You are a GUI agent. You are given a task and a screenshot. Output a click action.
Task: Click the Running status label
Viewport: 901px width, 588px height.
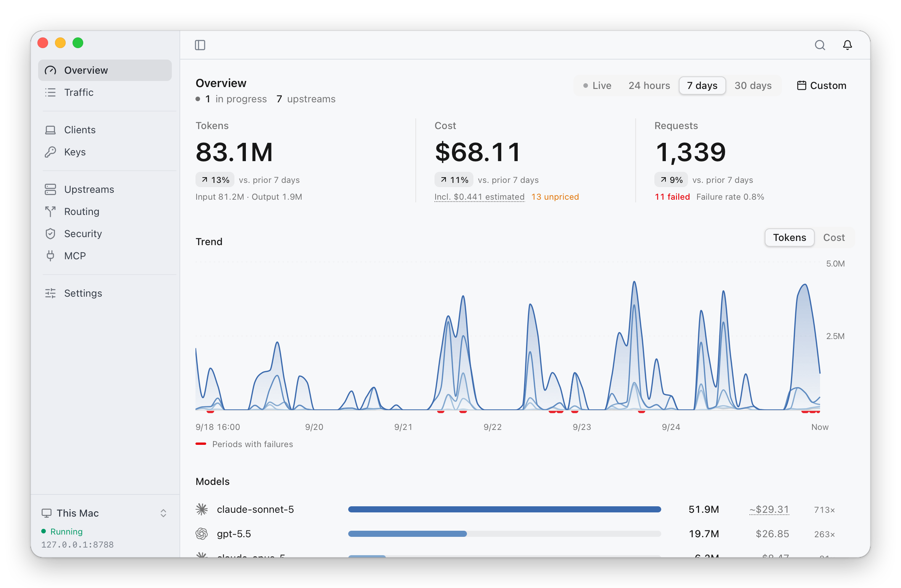tap(66, 531)
